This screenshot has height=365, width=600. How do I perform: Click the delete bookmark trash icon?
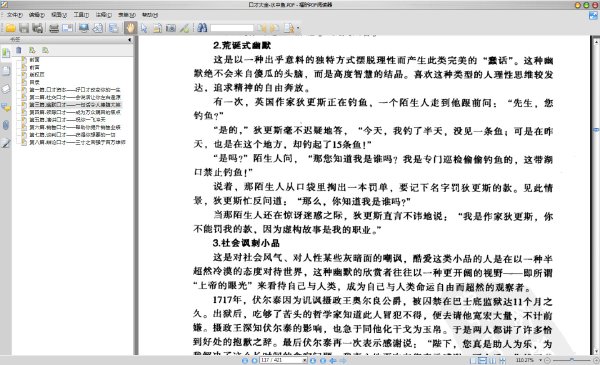(19, 50)
